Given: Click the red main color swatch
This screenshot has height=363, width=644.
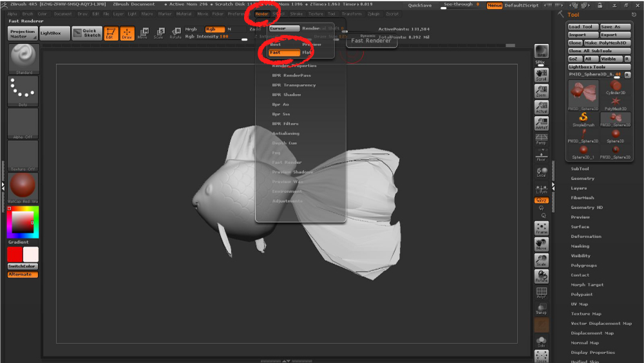Looking at the screenshot, I should click(x=15, y=254).
